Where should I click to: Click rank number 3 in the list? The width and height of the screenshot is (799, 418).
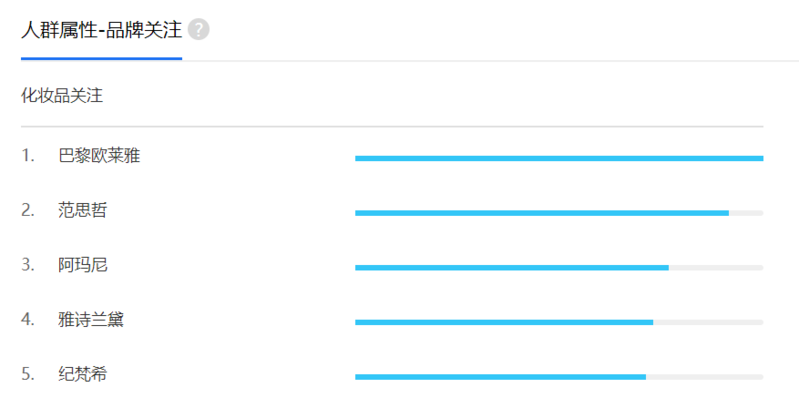click(x=28, y=265)
